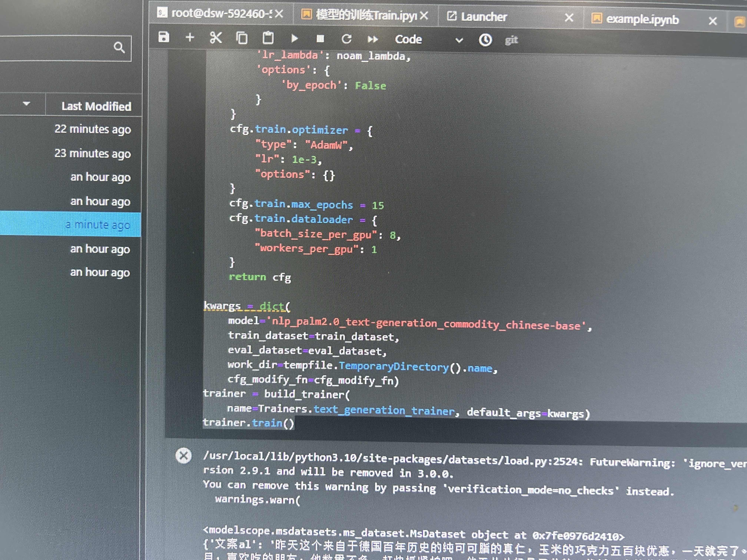
Task: Close the example.ipynb tab
Action: [x=713, y=21]
